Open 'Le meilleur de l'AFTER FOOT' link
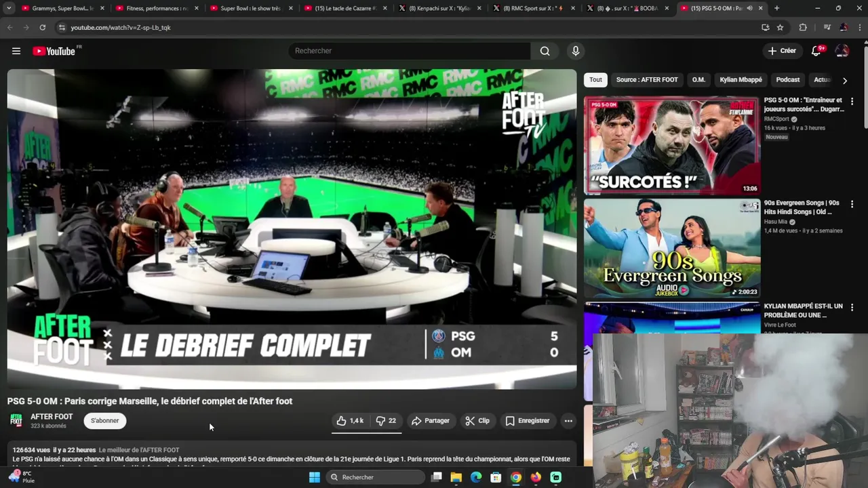This screenshot has height=488, width=868. (x=139, y=450)
